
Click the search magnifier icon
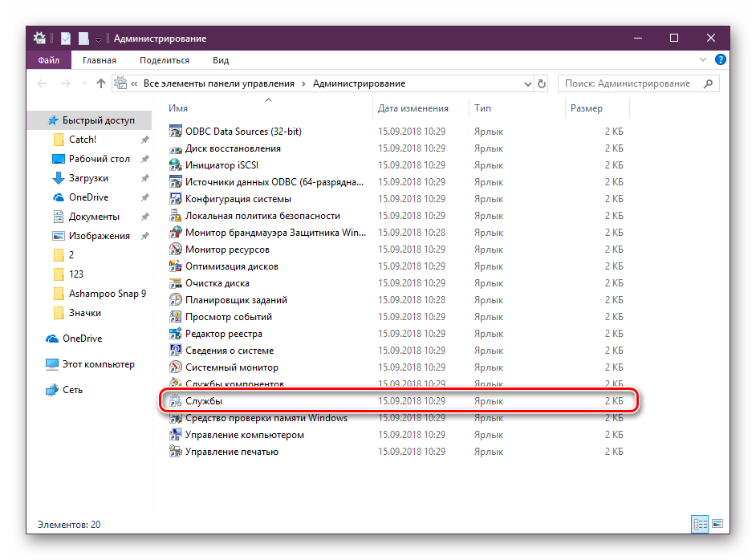pyautogui.click(x=708, y=84)
